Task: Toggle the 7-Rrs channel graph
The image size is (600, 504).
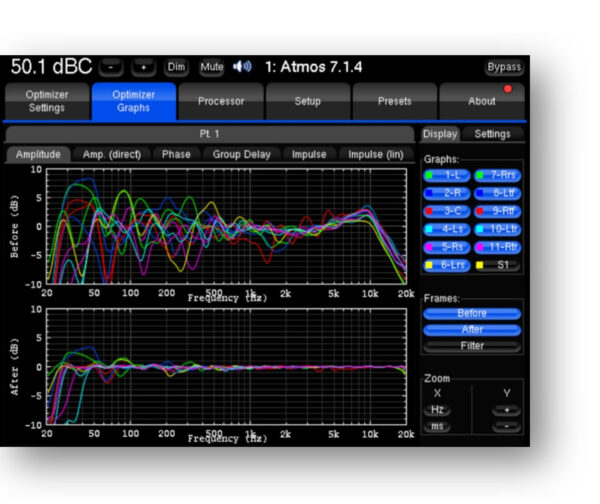Action: (x=497, y=175)
